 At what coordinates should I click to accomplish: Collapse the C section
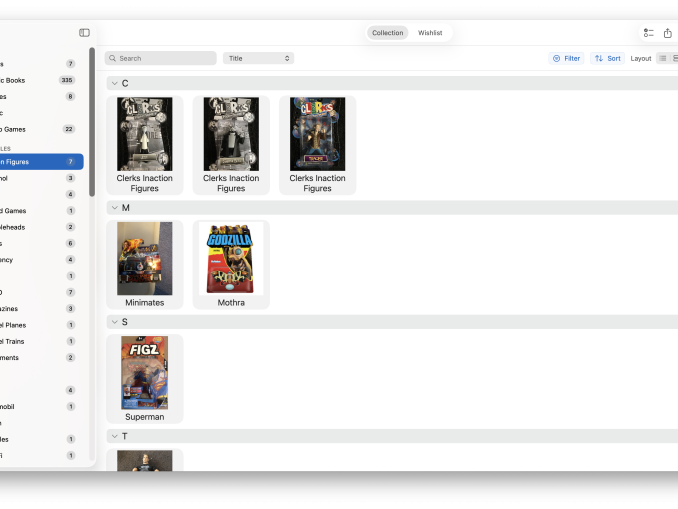tap(115, 83)
